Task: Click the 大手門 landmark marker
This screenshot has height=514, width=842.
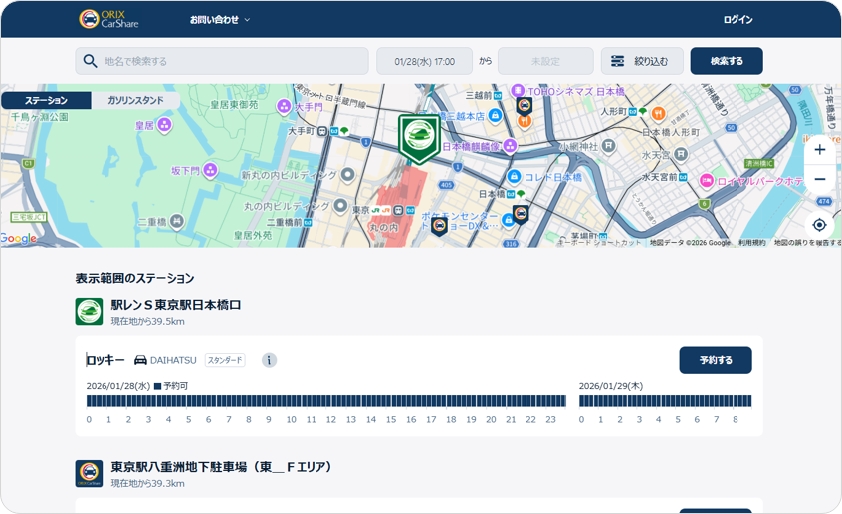Action: pos(284,106)
